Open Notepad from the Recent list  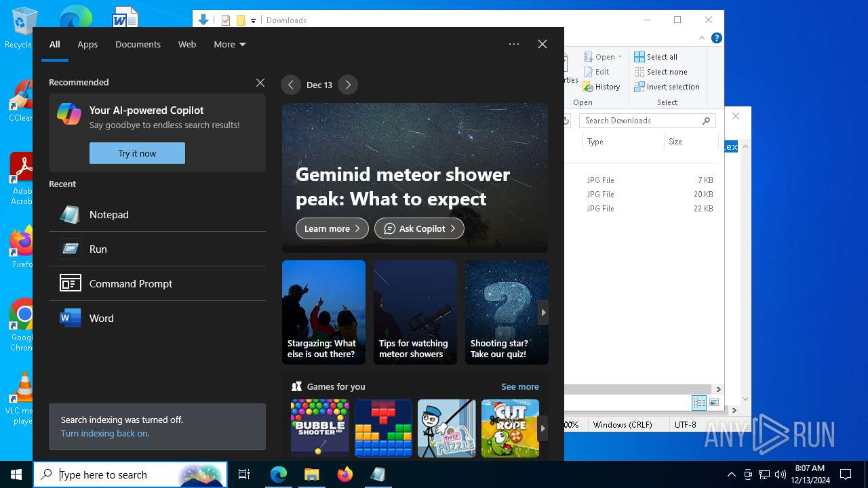pos(157,214)
